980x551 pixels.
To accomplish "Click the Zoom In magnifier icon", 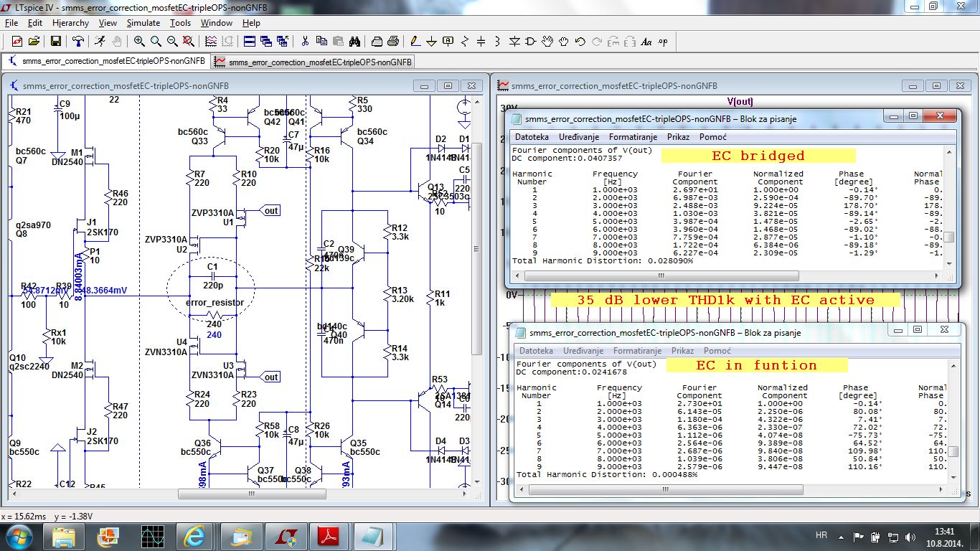I will tap(139, 42).
